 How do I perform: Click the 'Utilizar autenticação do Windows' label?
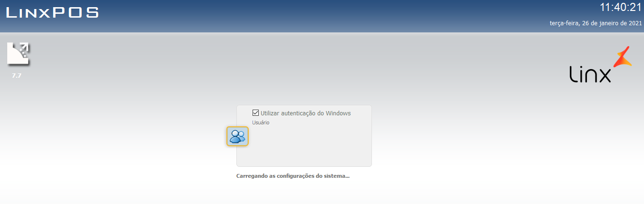(306, 113)
